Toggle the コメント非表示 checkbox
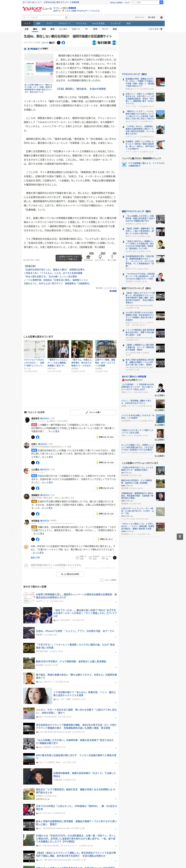The image size is (186, 868). point(102,580)
